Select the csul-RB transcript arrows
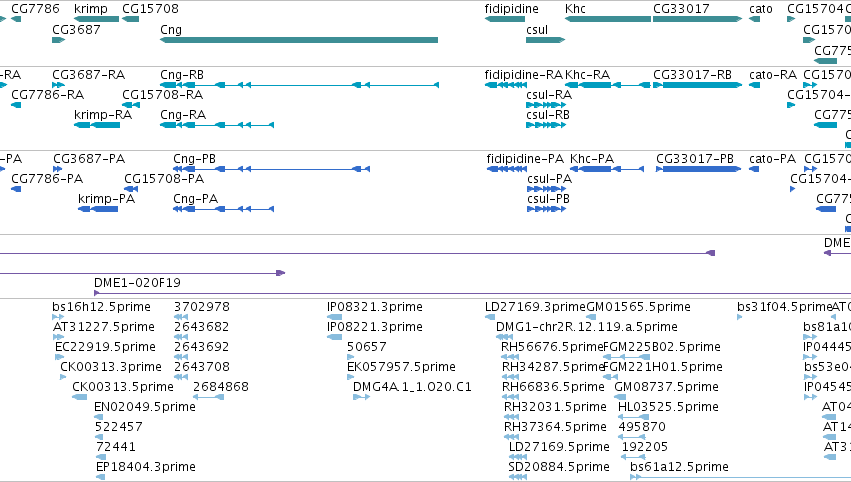 pos(545,125)
